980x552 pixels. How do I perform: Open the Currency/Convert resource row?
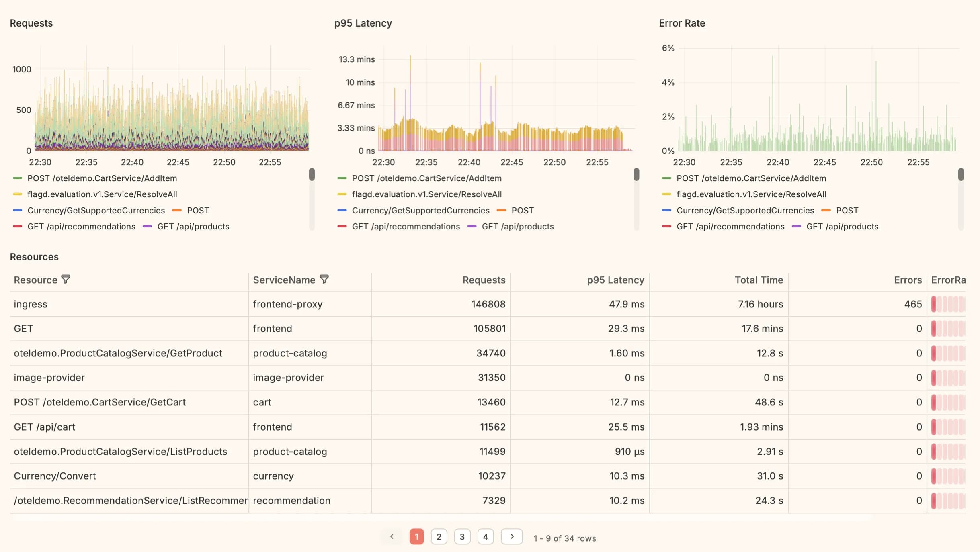[x=55, y=476]
